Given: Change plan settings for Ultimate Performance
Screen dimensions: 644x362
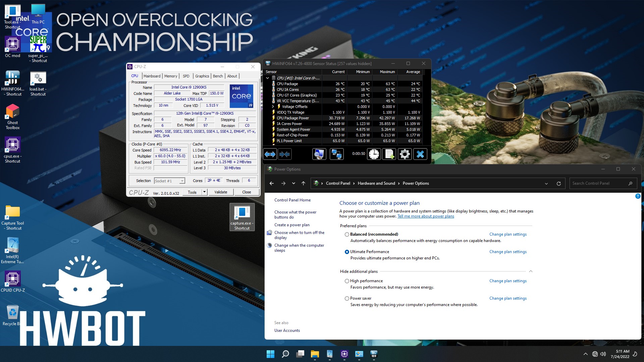Looking at the screenshot, I should (508, 252).
